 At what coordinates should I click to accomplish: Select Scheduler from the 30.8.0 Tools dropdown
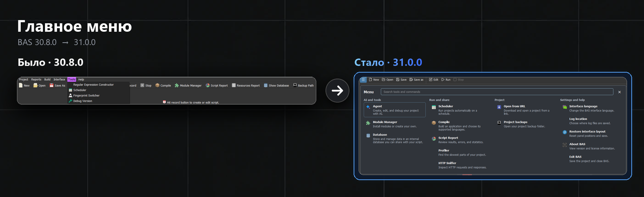tap(80, 90)
